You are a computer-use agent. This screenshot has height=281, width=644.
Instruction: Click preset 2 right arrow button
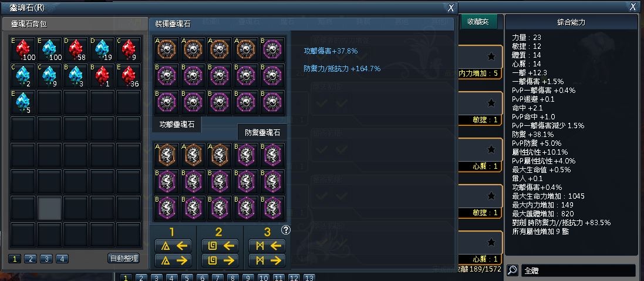tap(220, 260)
